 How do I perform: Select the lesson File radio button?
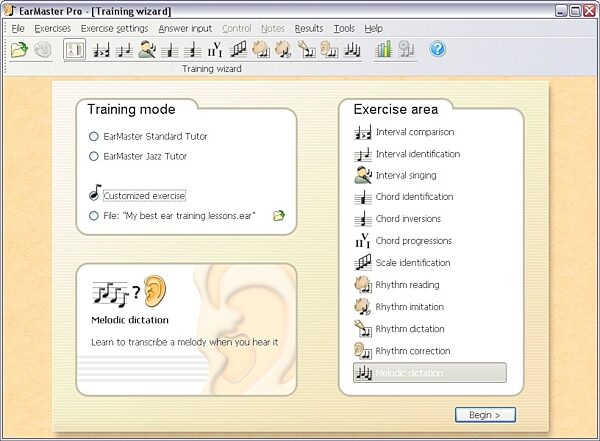(93, 216)
